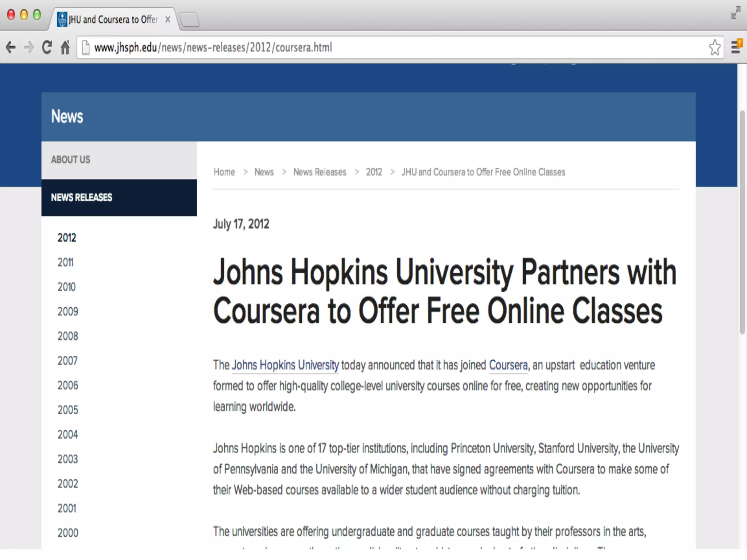Click the vertical page scrollbar thumb
The height and width of the screenshot is (560, 747).
coord(742,222)
